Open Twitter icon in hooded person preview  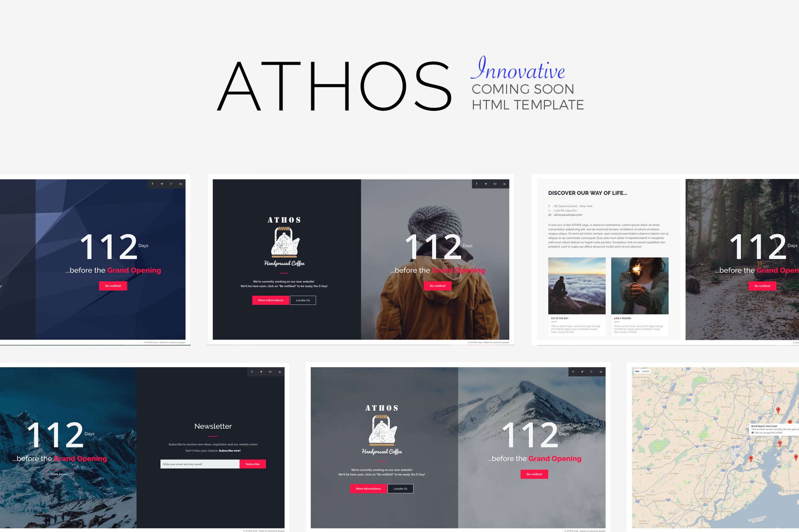(x=486, y=184)
